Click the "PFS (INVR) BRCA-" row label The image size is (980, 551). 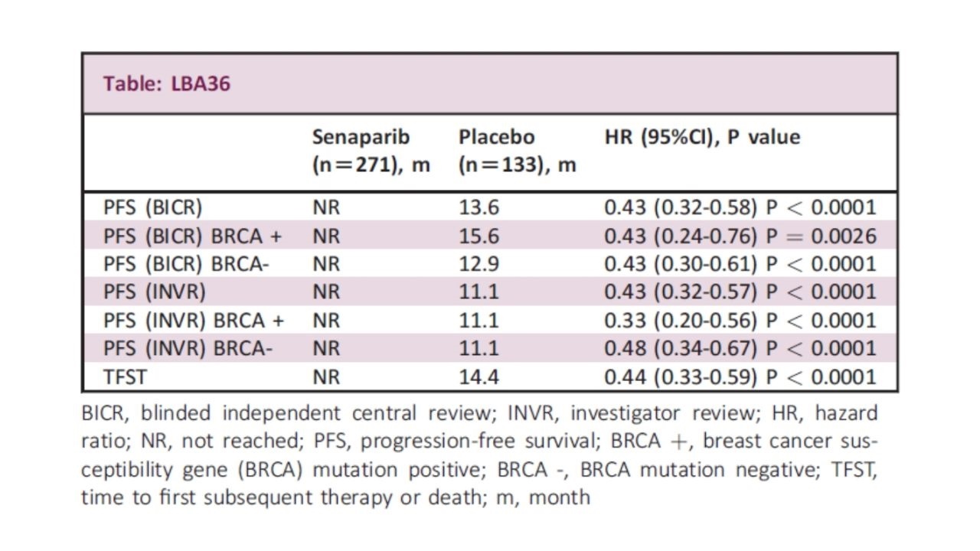coord(188,348)
